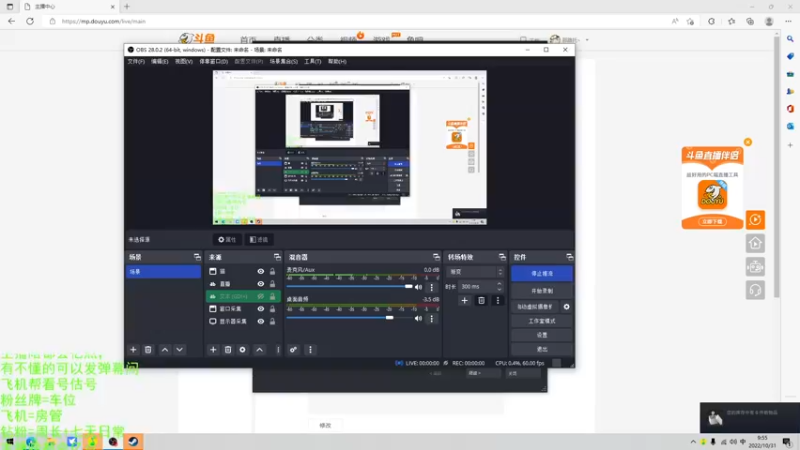
Task: Open transition three-dot properties menu
Action: coord(498,301)
